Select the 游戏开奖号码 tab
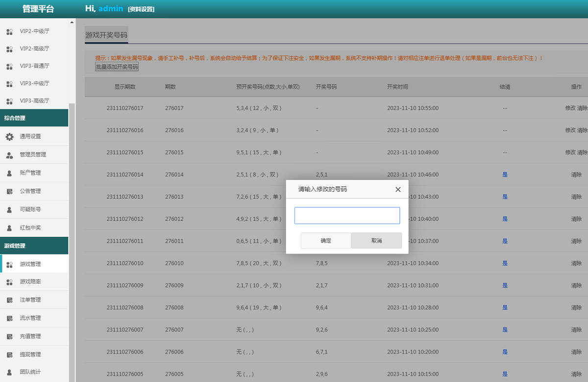 pyautogui.click(x=106, y=35)
